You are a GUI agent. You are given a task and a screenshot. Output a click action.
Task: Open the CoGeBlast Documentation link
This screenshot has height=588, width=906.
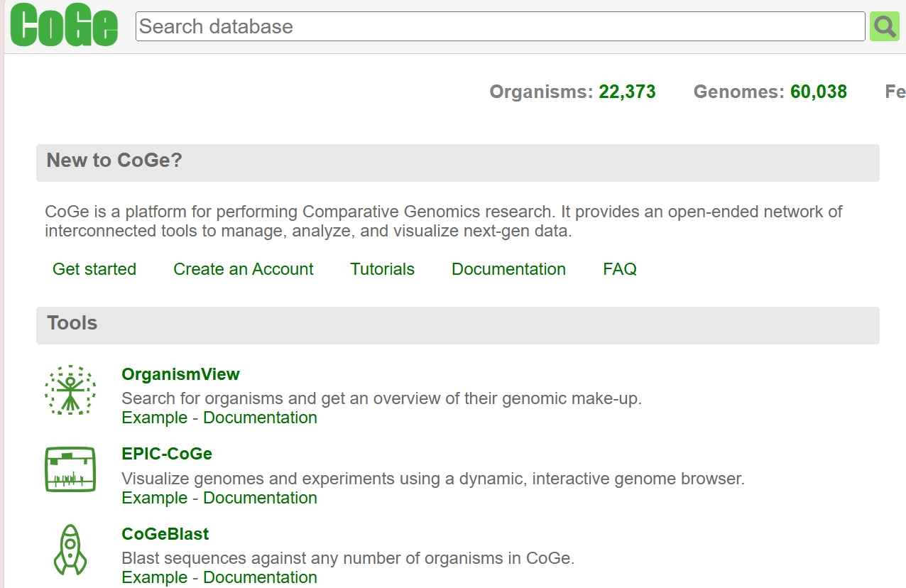click(x=261, y=577)
